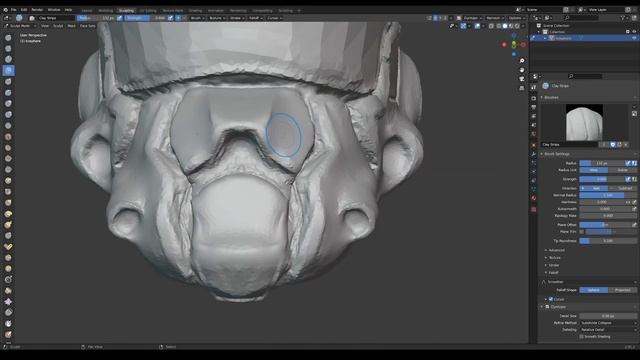
Task: Switch to the Layout workspace tab
Action: [87, 11]
